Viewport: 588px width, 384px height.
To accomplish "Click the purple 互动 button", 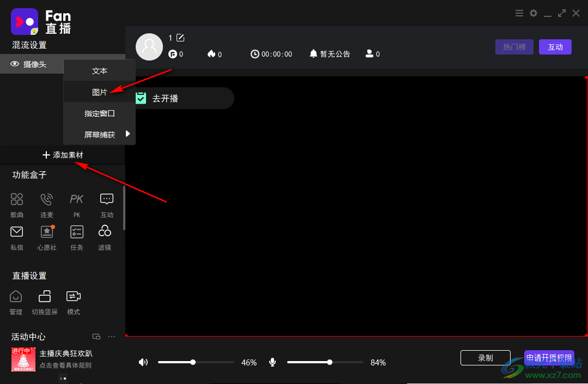I will click(x=555, y=47).
